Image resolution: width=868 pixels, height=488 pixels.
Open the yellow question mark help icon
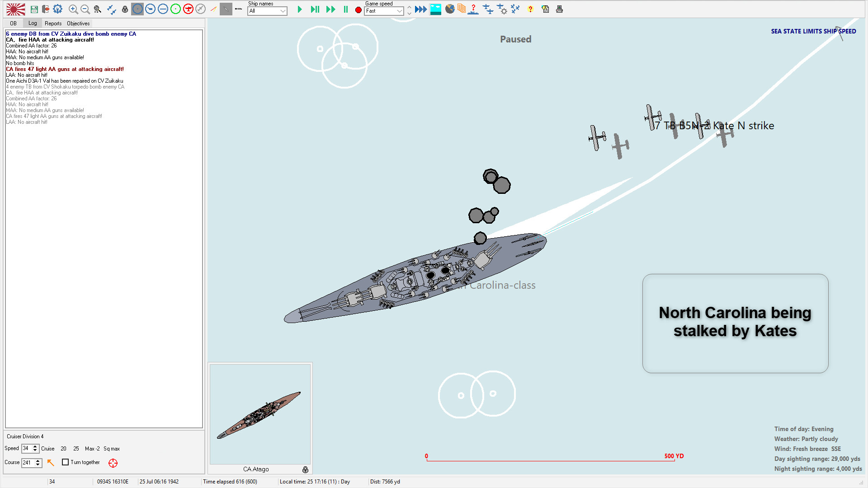click(530, 9)
